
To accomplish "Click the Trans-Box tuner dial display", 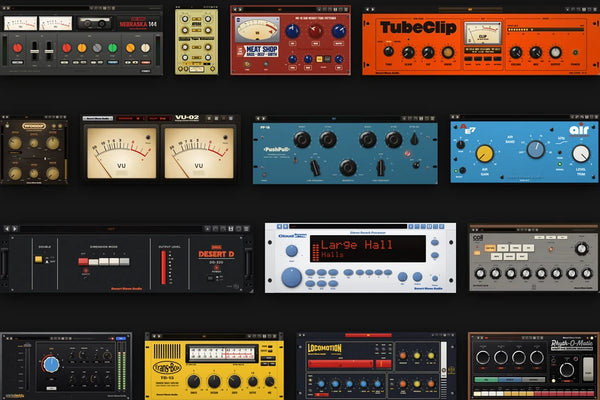I will [x=222, y=353].
